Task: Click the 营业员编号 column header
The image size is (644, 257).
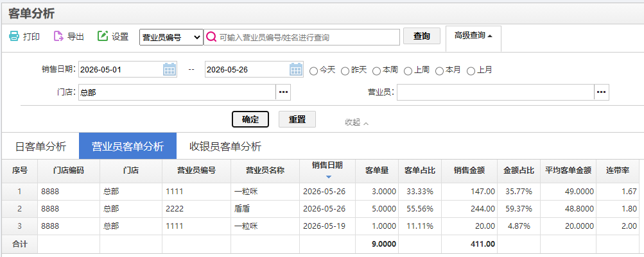Action: pyautogui.click(x=196, y=170)
